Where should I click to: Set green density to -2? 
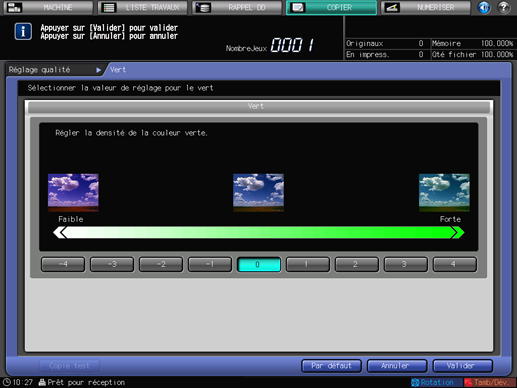[x=161, y=264]
